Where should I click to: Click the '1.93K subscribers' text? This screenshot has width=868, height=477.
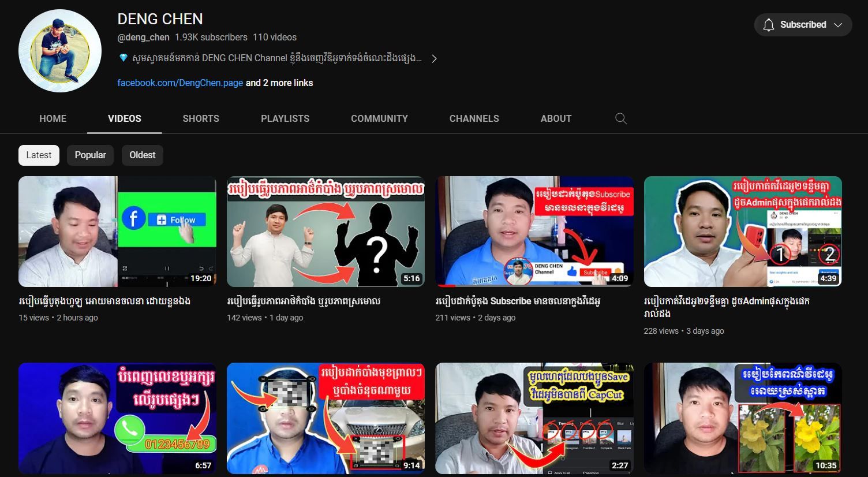click(x=211, y=37)
